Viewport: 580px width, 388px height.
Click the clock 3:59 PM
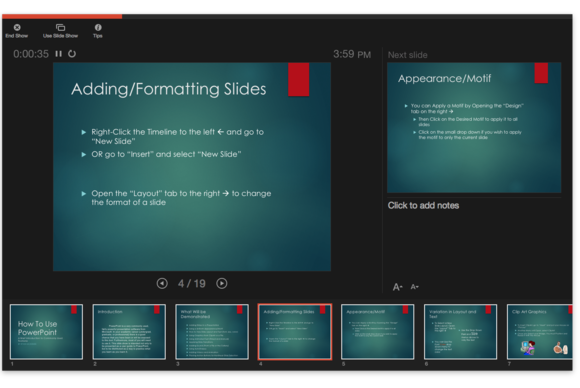coord(352,54)
